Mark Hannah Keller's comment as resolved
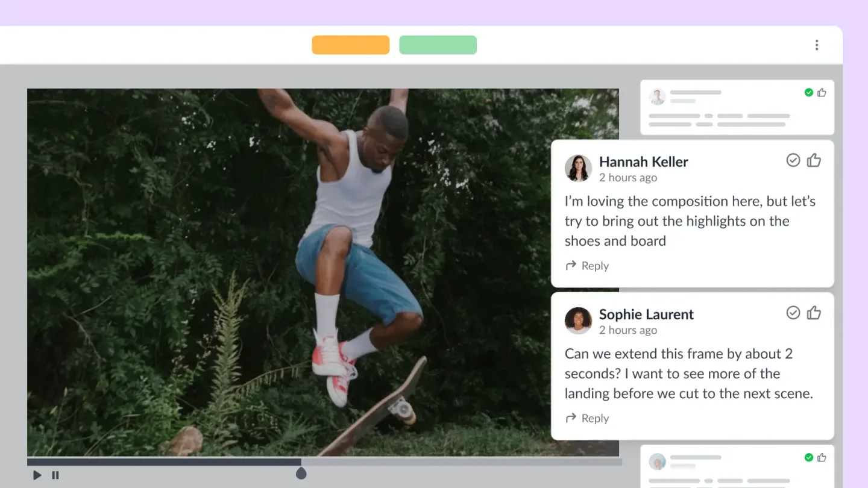The width and height of the screenshot is (868, 488). [793, 160]
